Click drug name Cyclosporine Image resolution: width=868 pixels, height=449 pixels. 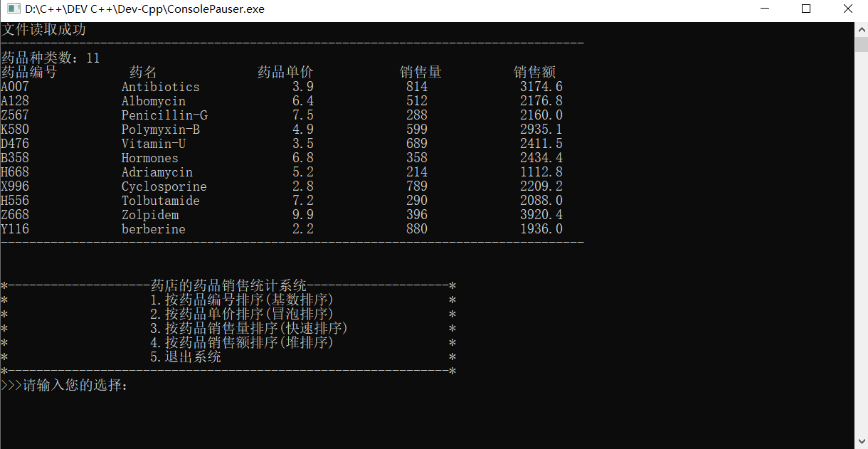pos(164,186)
